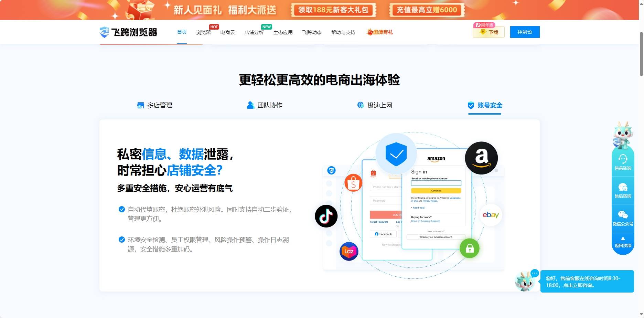Click the TikTok logo icon
This screenshot has height=318, width=644.
tap(326, 216)
